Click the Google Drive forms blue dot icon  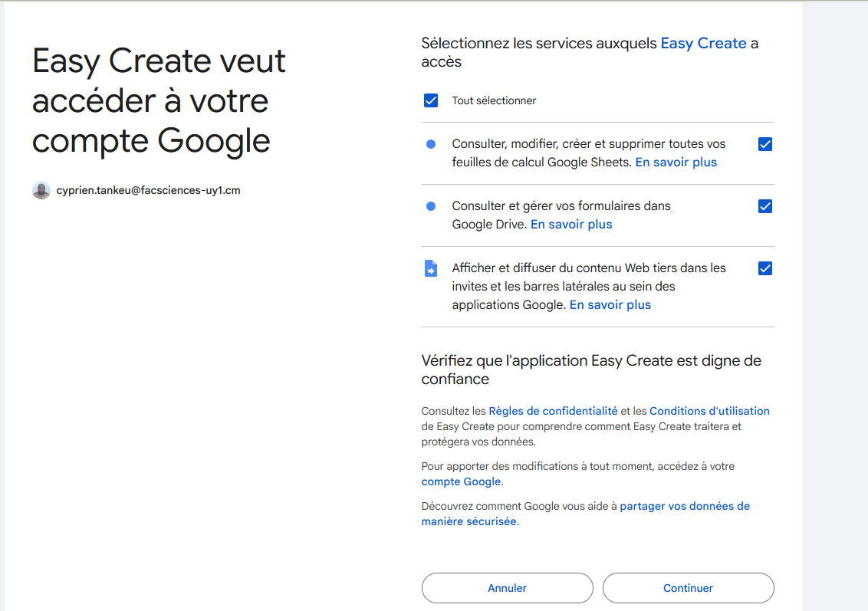click(431, 206)
